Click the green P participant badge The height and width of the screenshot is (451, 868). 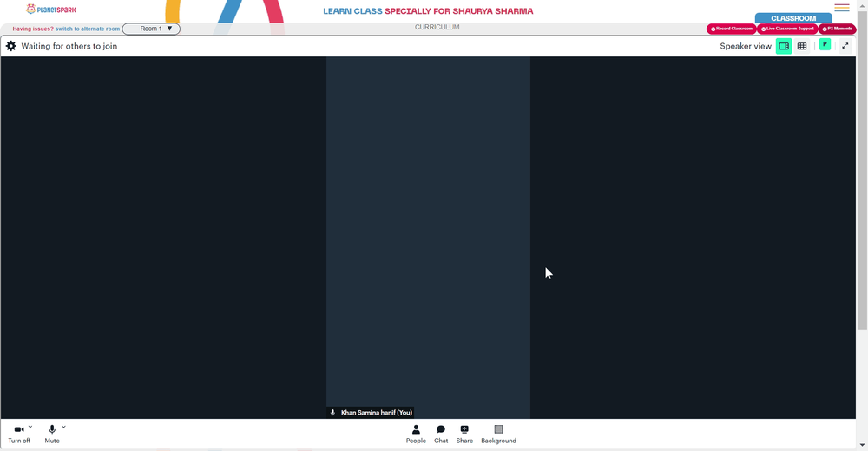(x=825, y=45)
